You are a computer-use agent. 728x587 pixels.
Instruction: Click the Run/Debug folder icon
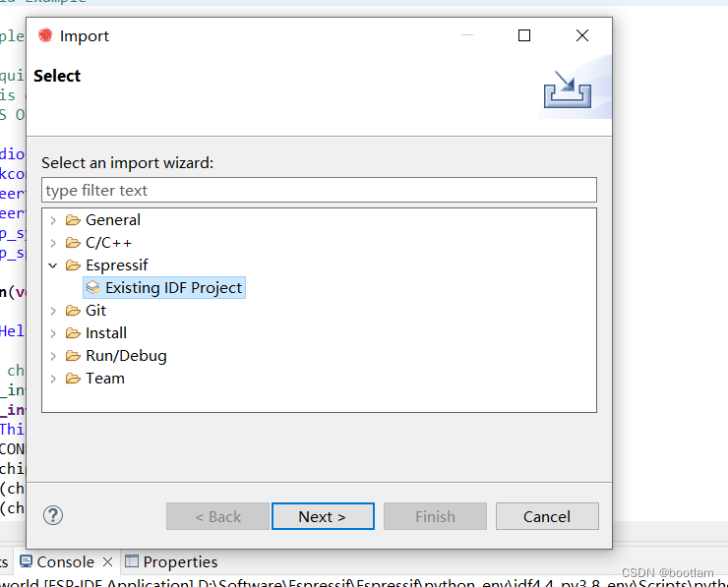[73, 356]
